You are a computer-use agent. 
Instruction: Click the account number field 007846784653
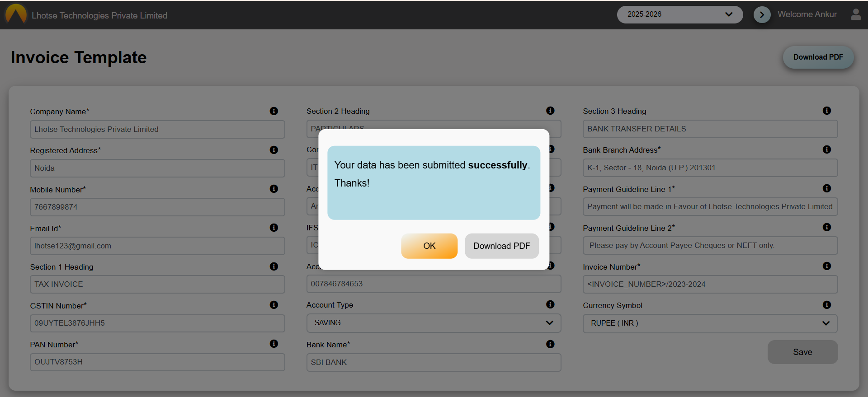click(434, 284)
